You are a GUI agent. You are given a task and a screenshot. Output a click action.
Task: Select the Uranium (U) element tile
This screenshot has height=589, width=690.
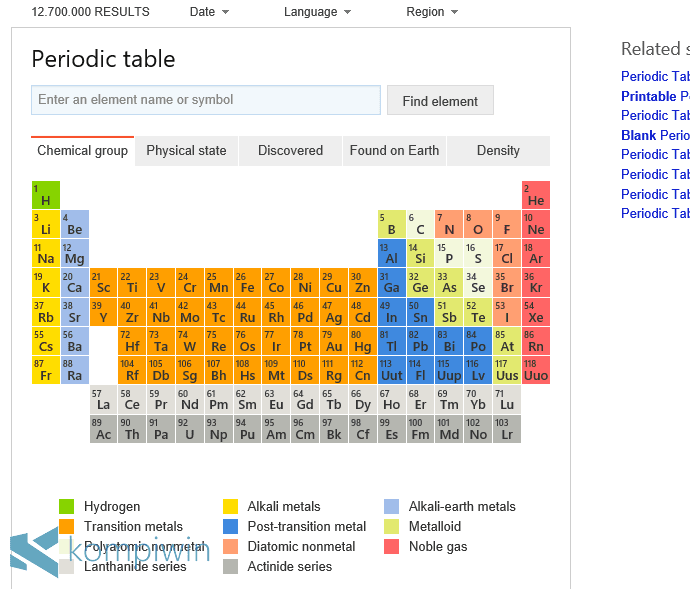click(x=190, y=429)
